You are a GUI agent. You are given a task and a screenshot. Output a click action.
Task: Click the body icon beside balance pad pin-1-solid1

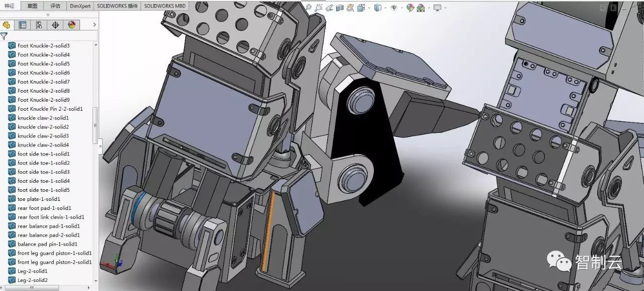pyautogui.click(x=12, y=244)
